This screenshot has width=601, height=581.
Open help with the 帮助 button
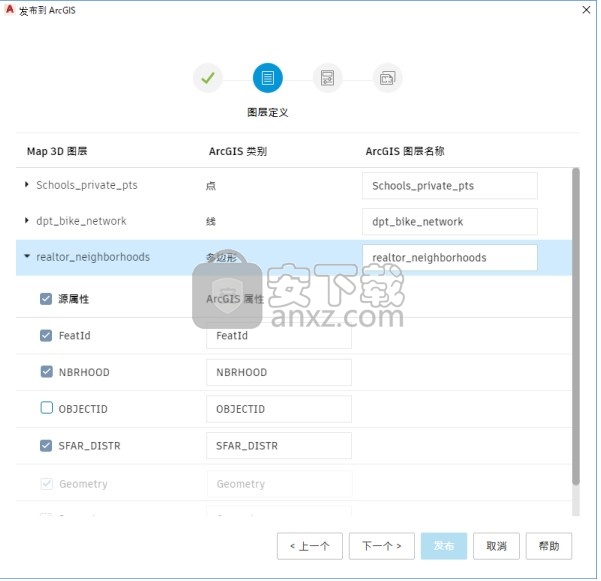click(549, 546)
